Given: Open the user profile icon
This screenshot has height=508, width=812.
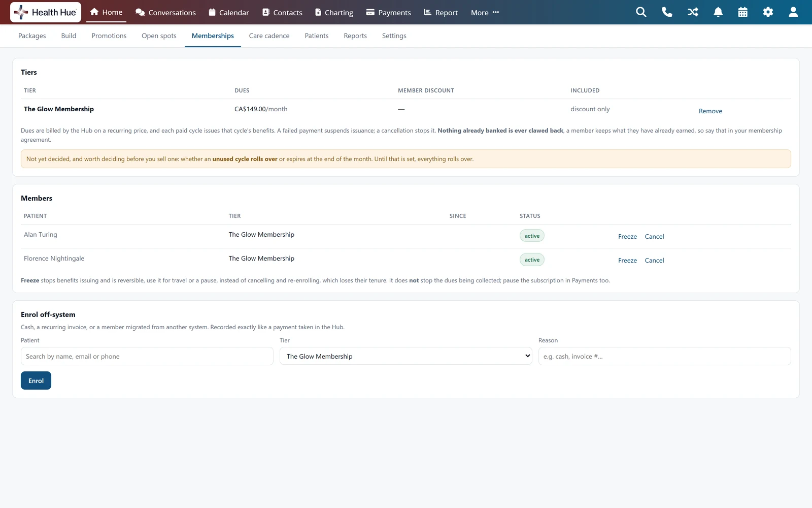Looking at the screenshot, I should pos(793,12).
